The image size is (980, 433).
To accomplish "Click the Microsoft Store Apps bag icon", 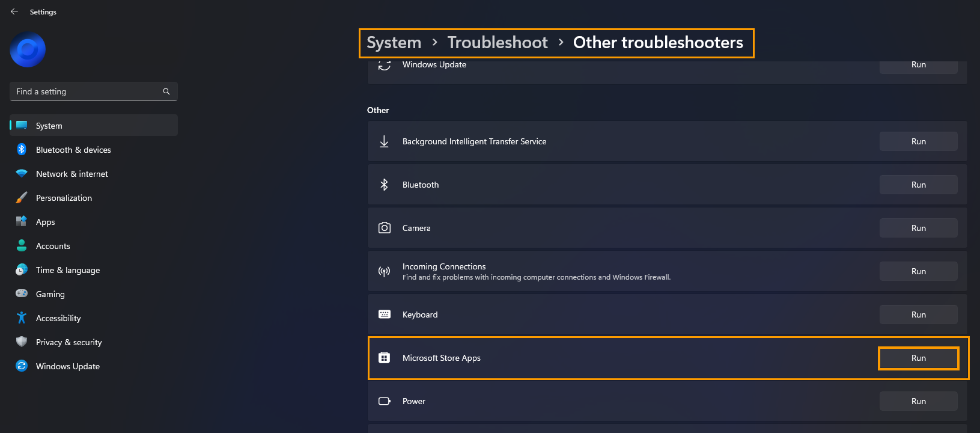I will point(385,358).
